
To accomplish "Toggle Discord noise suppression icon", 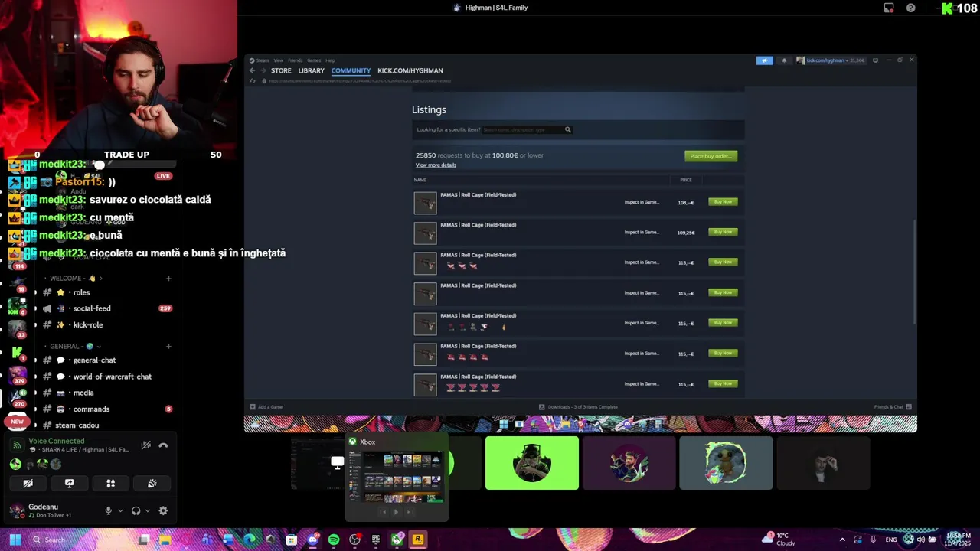I will click(145, 445).
